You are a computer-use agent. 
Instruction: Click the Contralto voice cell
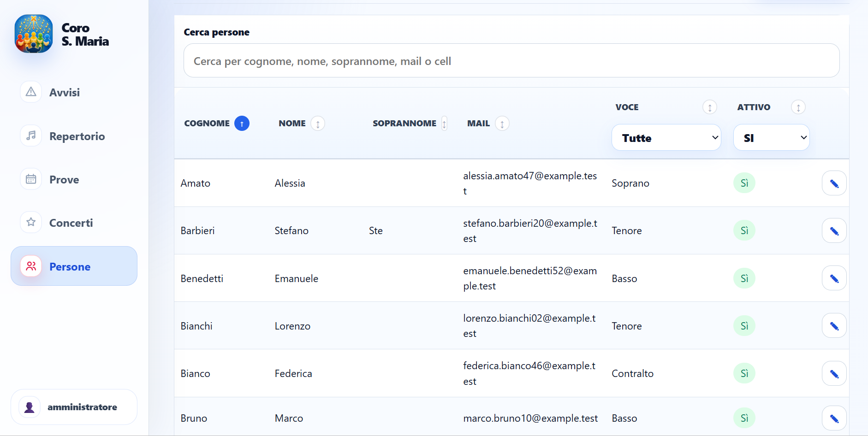click(x=632, y=373)
